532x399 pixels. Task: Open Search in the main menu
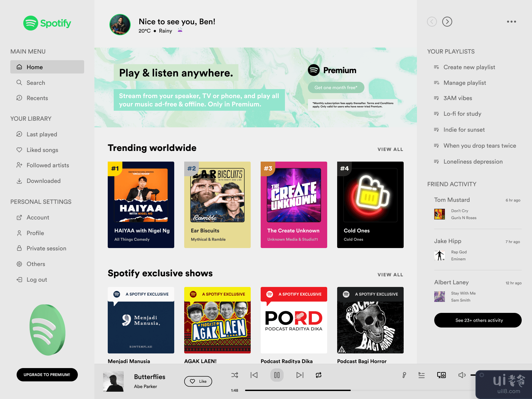tap(36, 83)
